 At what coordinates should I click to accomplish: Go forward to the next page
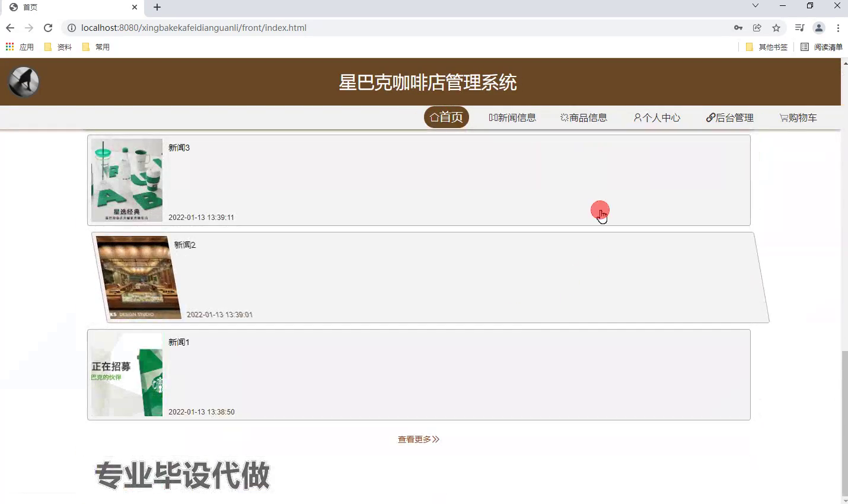tap(29, 28)
